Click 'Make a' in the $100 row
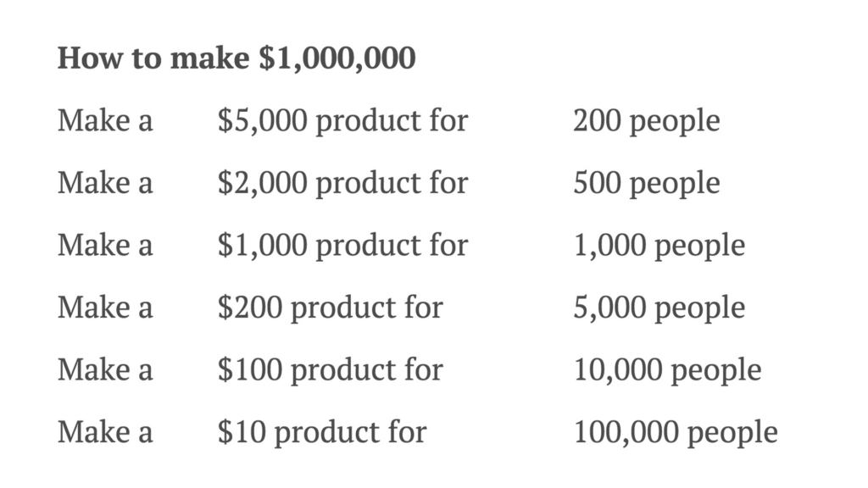The width and height of the screenshot is (868, 488). click(x=105, y=369)
